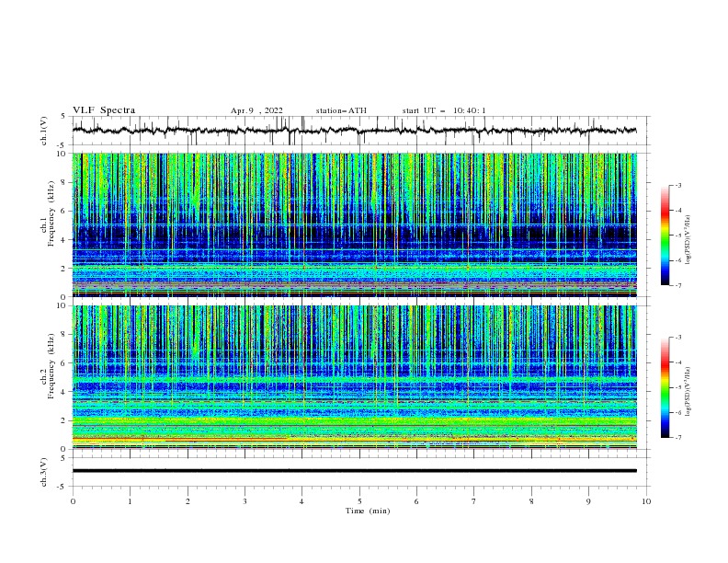
Task: Click inside the ch.2 spectrogram panel
Action: [354, 377]
